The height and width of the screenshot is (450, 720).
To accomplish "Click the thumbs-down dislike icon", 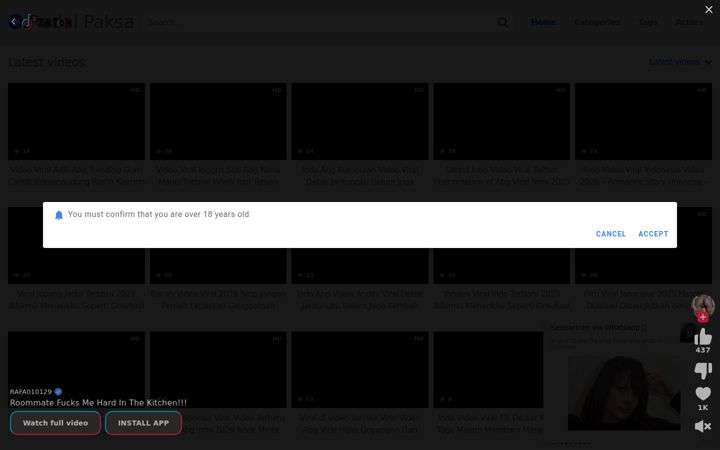I will (x=703, y=370).
